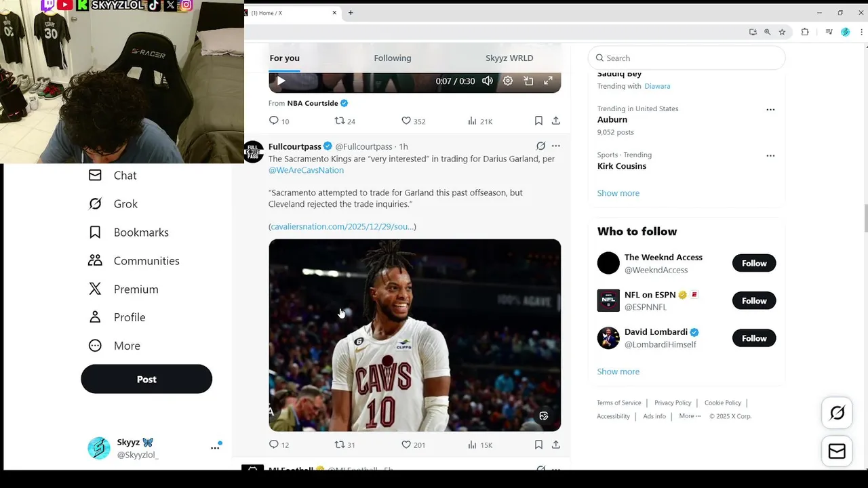Screen dimensions: 868x488
Task: Open Communities in the sidebar
Action: tap(134, 261)
